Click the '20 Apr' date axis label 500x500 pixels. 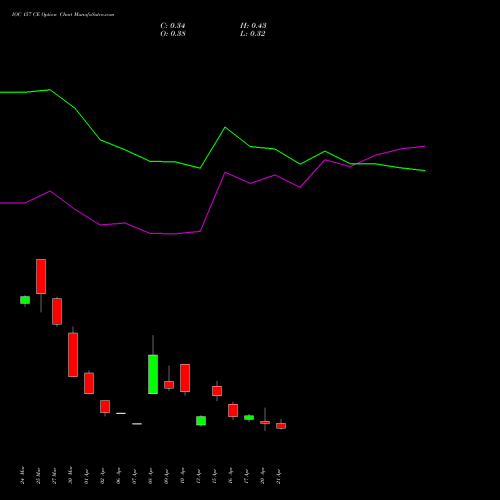[262, 476]
